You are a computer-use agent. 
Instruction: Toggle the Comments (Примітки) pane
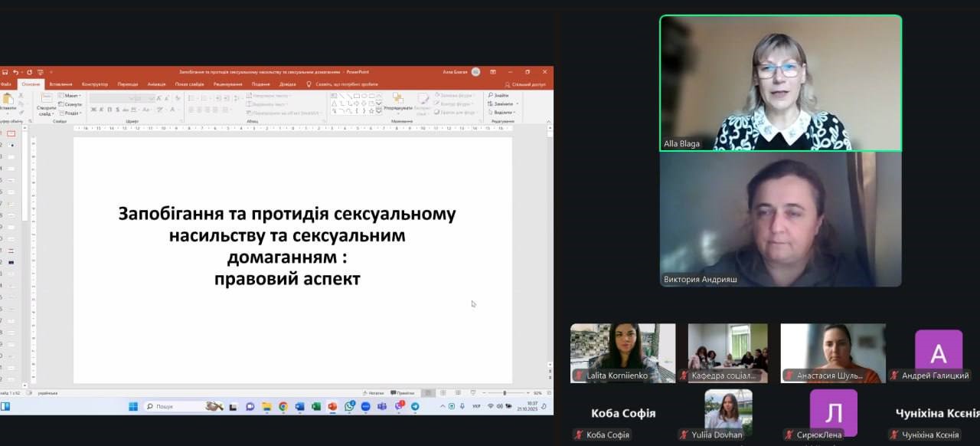click(x=403, y=392)
